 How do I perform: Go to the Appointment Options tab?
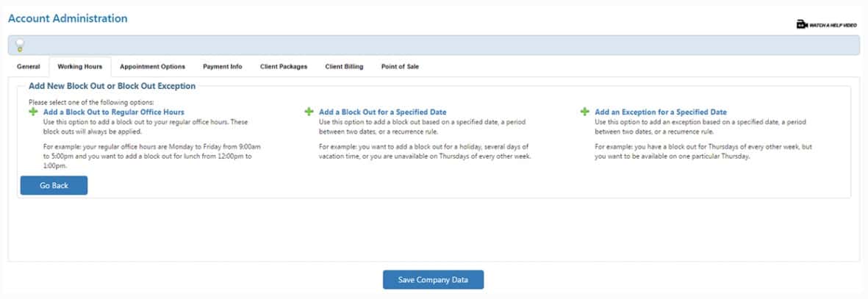[x=152, y=67]
